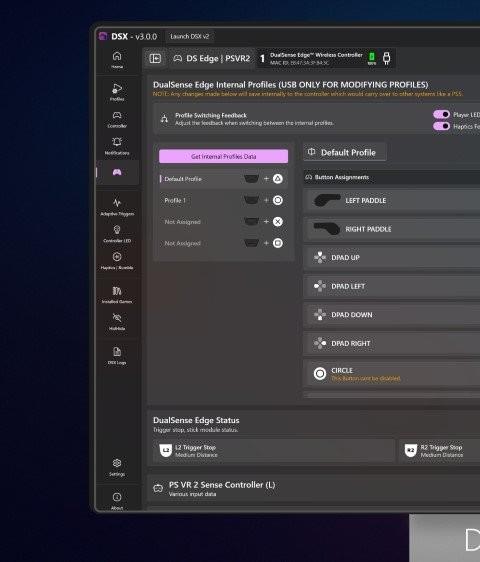Toggle the Player LED feedback switch
This screenshot has width=480, height=562.
tap(441, 114)
